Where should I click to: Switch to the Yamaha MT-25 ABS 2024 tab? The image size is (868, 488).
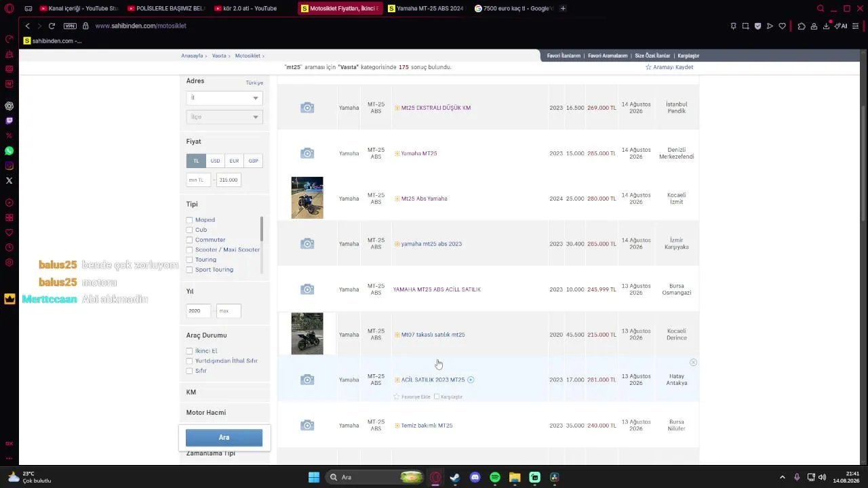click(426, 8)
